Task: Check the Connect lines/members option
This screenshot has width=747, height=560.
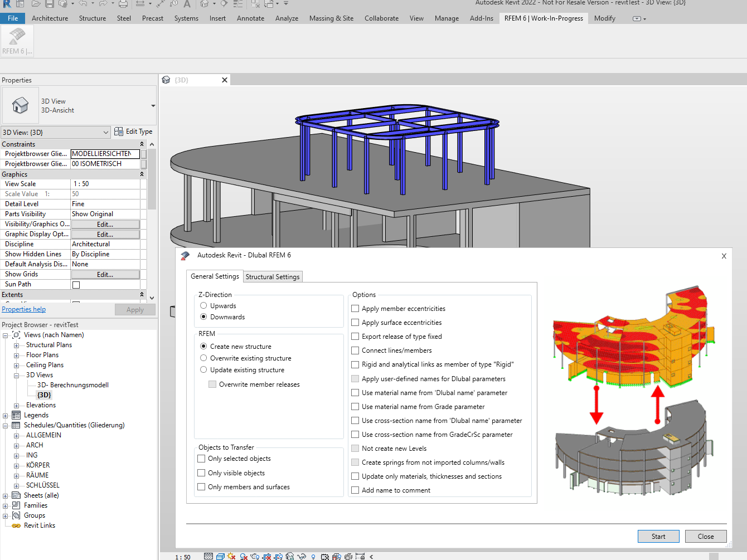Action: (x=355, y=350)
